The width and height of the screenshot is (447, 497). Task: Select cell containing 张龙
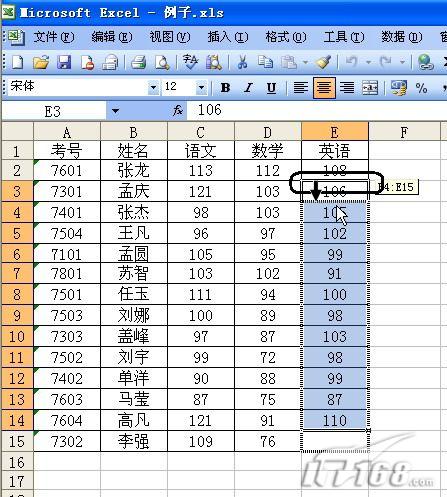pos(134,170)
